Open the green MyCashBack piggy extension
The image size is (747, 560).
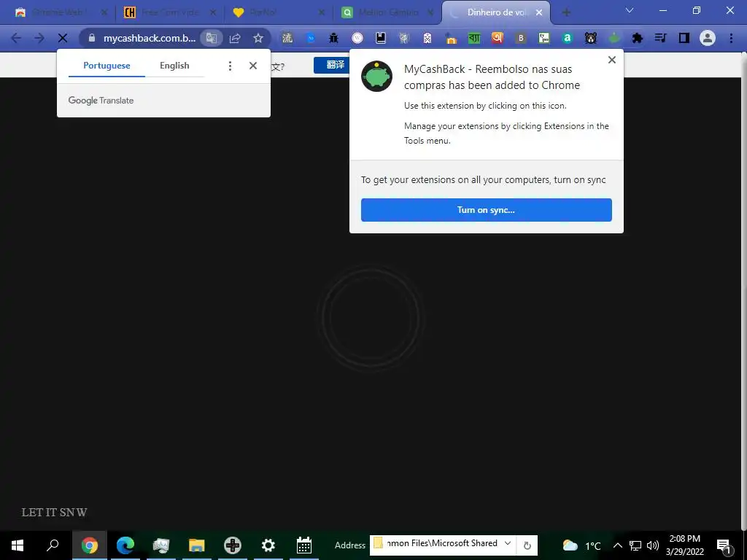[614, 38]
